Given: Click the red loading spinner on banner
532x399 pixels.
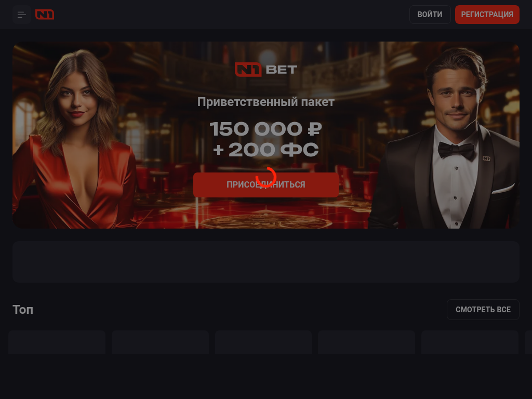Looking at the screenshot, I should pyautogui.click(x=266, y=177).
